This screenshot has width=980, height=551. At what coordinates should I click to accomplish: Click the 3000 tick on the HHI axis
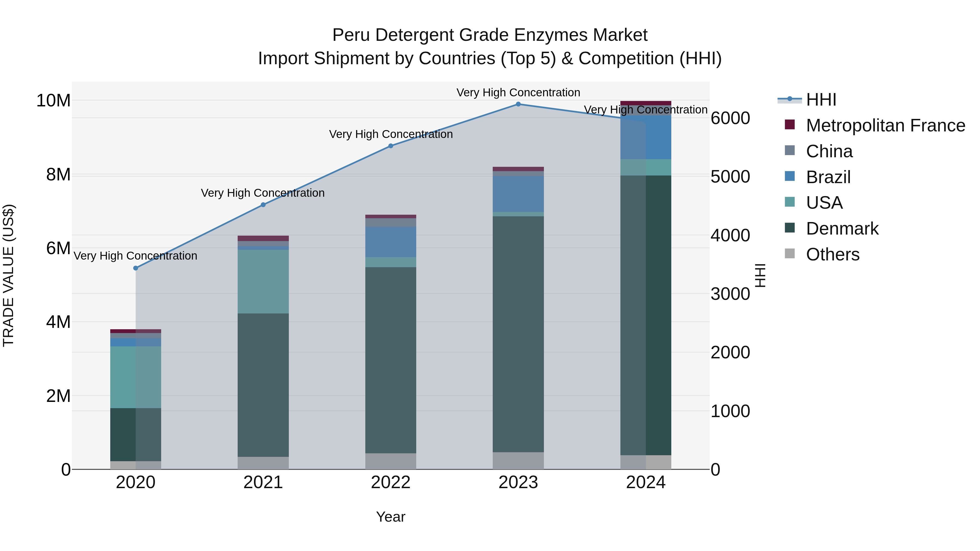730,294
